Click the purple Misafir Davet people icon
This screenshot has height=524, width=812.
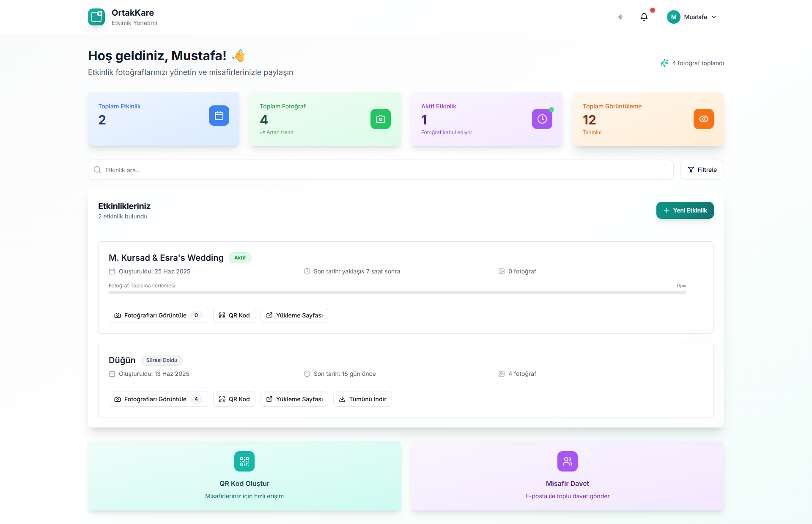point(567,461)
